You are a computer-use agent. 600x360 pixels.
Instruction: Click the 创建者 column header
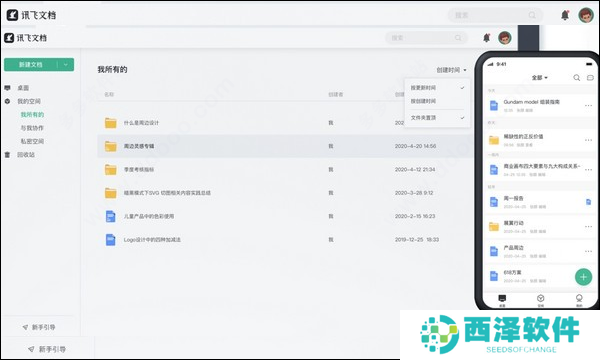[336, 94]
